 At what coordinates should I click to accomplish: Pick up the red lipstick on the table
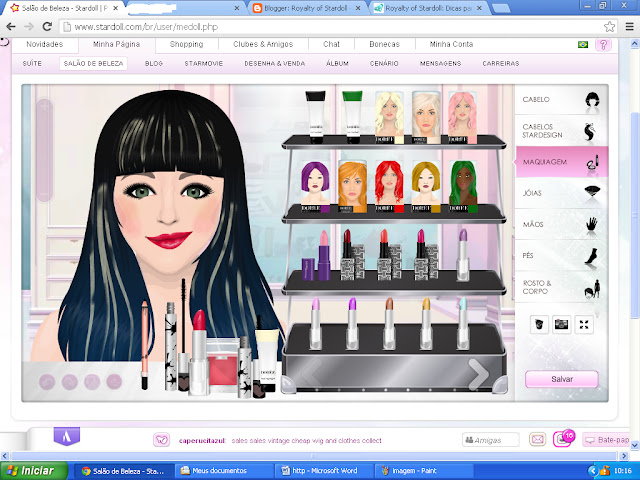click(199, 352)
